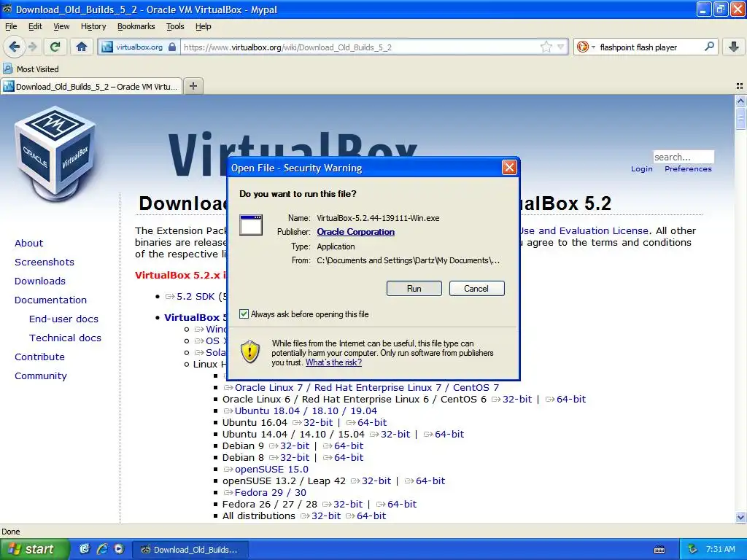Click the application file icon in dialog
This screenshot has width=747, height=560.
coord(251,225)
